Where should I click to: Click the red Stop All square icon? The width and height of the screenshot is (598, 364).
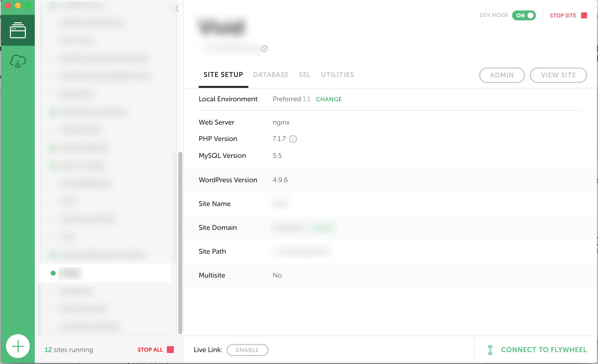point(170,350)
